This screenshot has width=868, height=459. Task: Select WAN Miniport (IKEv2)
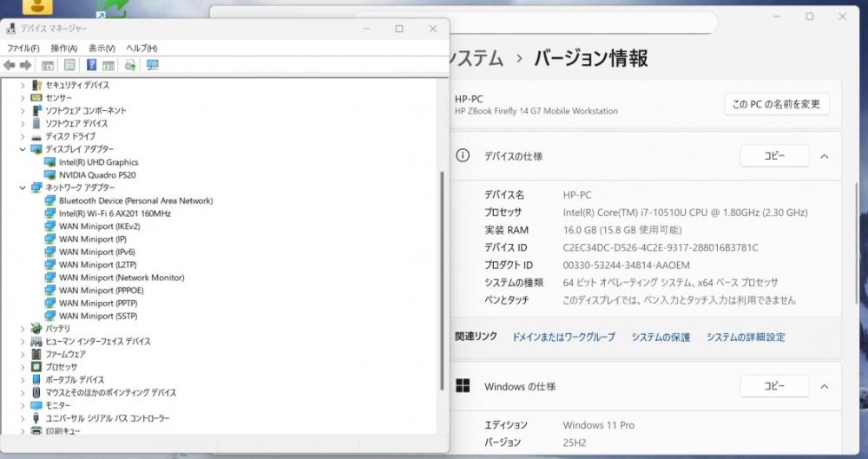[99, 226]
